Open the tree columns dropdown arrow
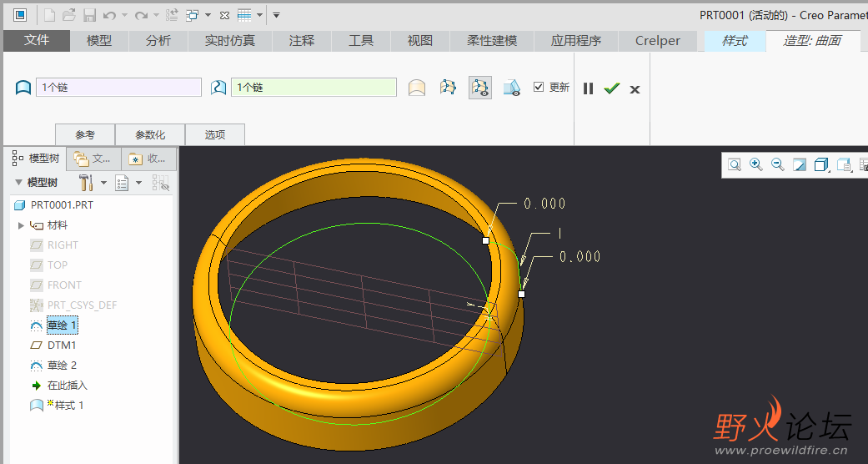This screenshot has width=868, height=464. 139,183
